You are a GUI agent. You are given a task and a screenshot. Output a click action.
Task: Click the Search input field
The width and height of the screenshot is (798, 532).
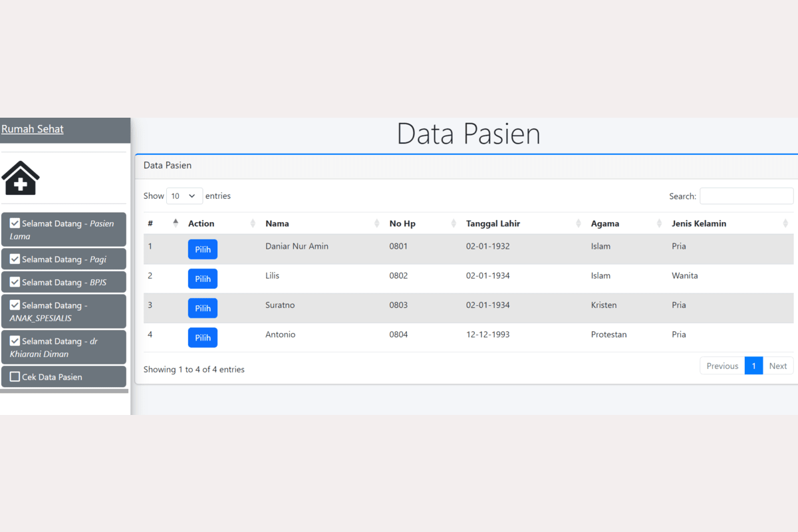746,196
